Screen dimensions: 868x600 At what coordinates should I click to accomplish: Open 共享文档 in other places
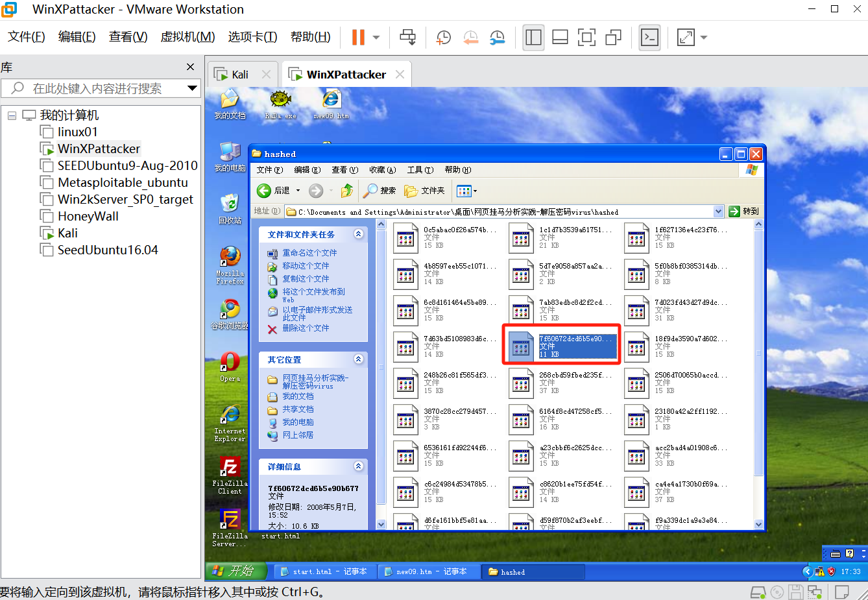click(x=298, y=409)
